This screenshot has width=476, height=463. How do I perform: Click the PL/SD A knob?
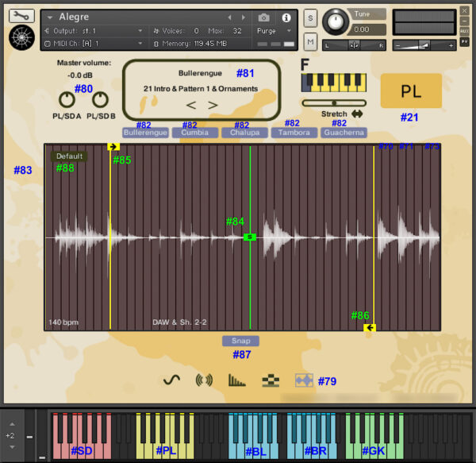[67, 99]
